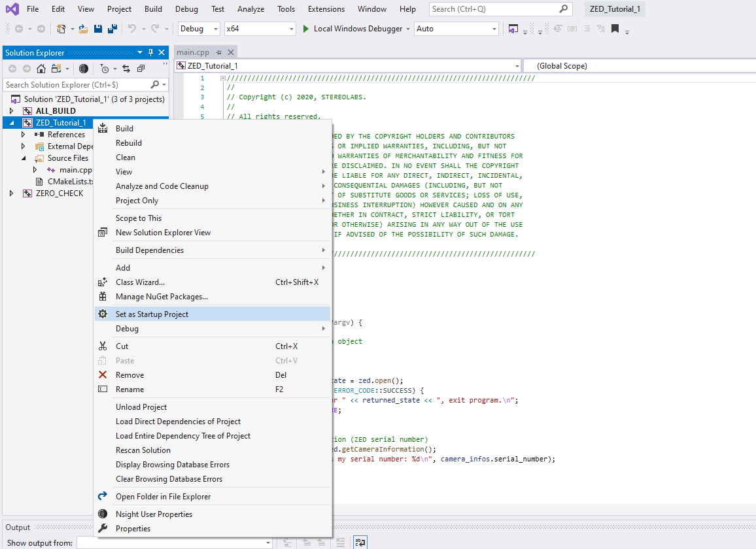Click Manage NuGet Packages entry
756x549 pixels.
point(213,297)
